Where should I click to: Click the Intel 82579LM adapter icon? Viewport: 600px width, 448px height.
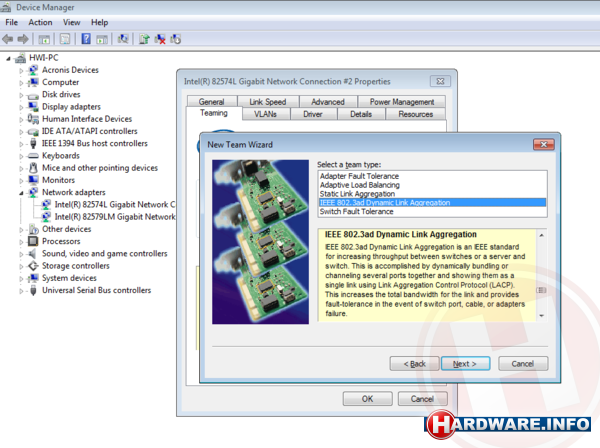click(46, 217)
